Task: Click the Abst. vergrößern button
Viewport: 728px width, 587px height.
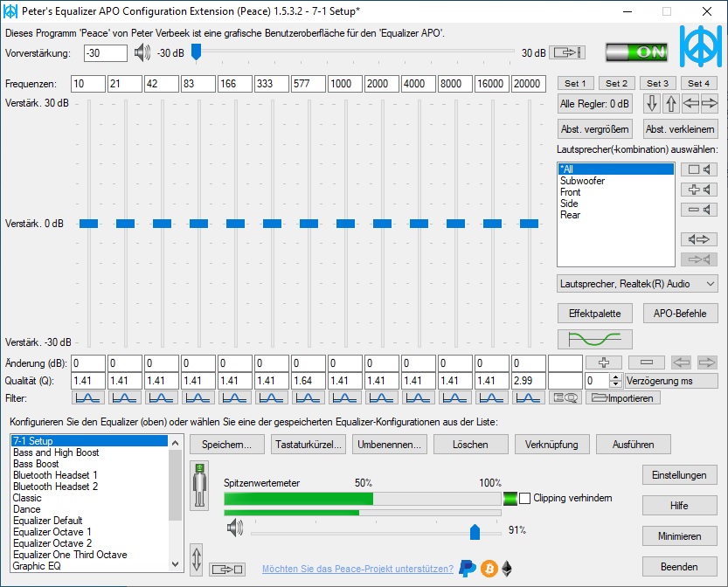Action: 595,129
